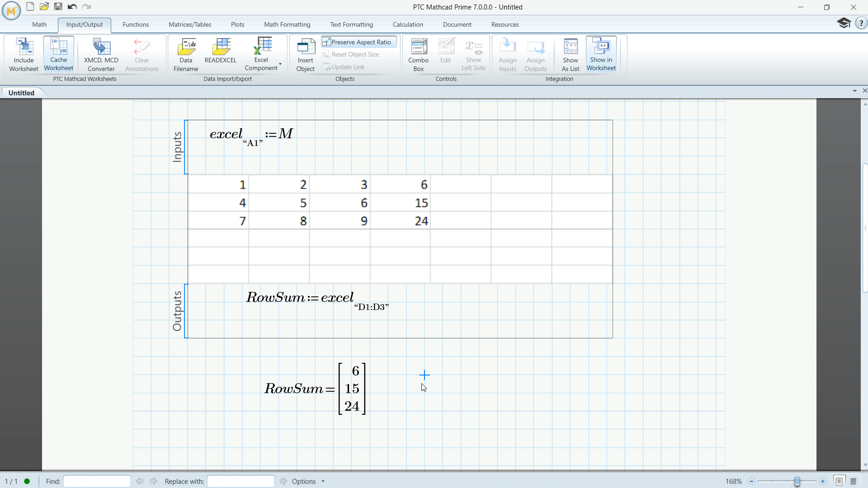Screen dimensions: 868x488
Task: Toggle Show Left Side option
Action: point(473,54)
